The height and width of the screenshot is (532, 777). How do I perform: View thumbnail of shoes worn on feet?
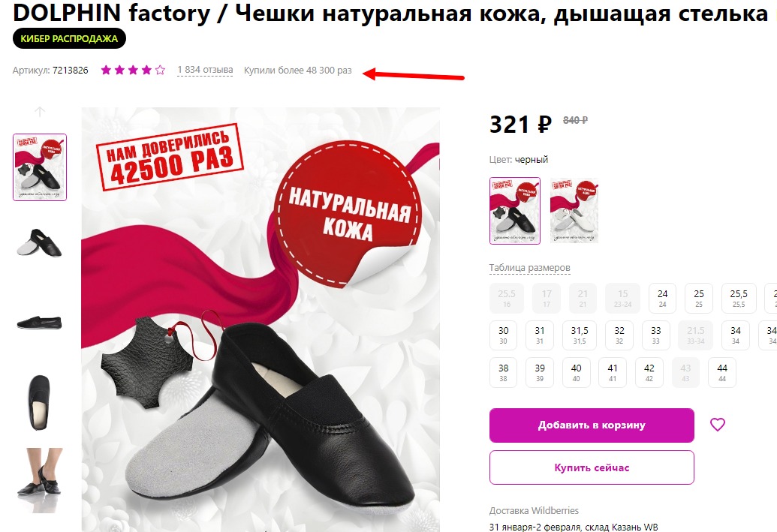[40, 479]
